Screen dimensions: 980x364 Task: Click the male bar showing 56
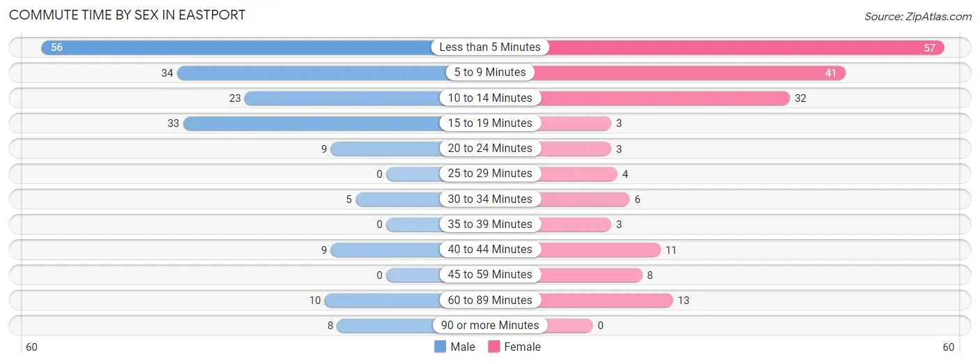(237, 47)
